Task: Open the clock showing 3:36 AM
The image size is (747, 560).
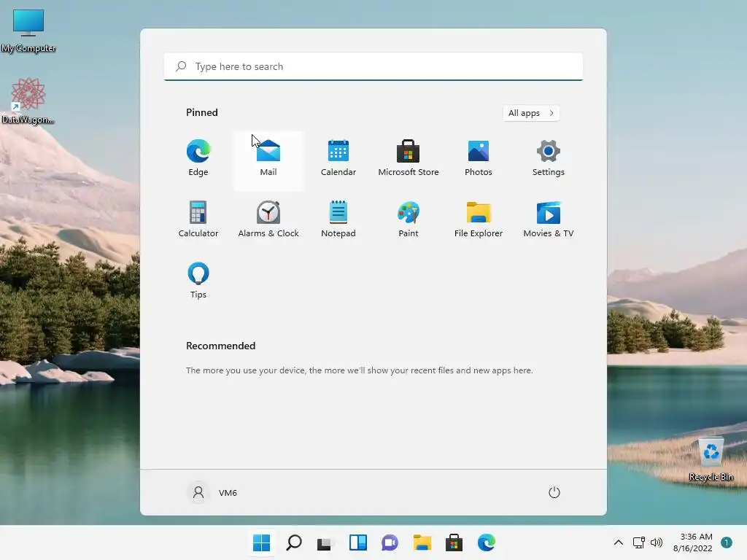Action: 693,542
